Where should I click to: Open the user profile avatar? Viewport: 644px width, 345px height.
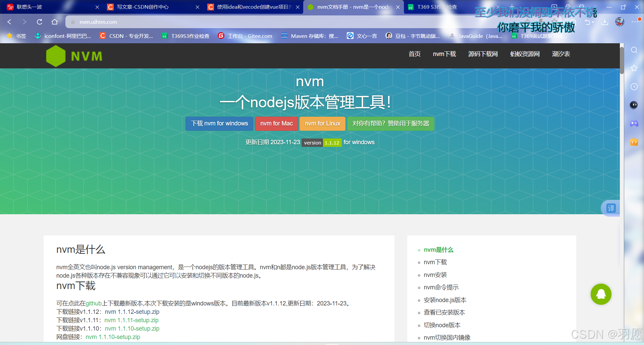click(620, 22)
